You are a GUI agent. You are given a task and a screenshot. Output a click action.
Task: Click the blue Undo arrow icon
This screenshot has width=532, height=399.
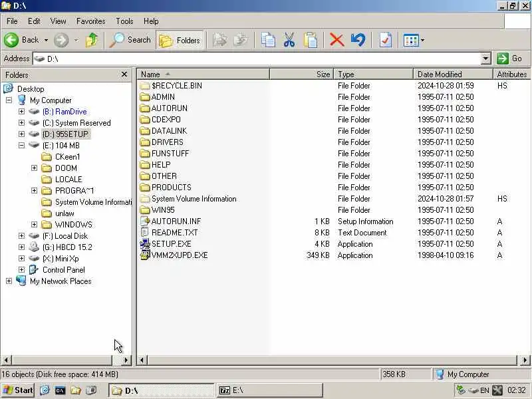(358, 40)
